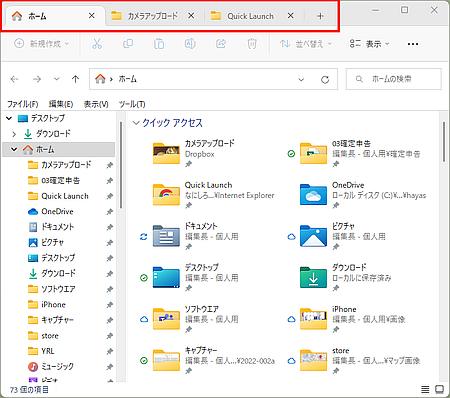Open the iPhone folder in content pane

tap(313, 319)
